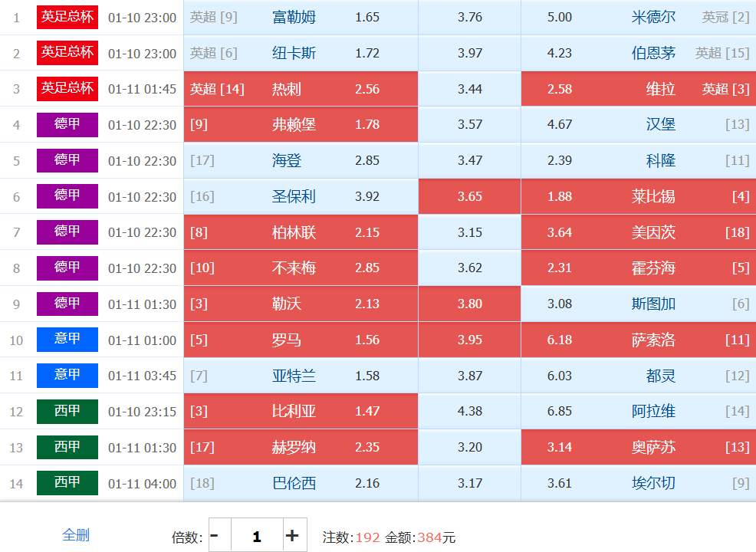Click the 全删 delete-all link
This screenshot has width=756, height=552.
[75, 535]
